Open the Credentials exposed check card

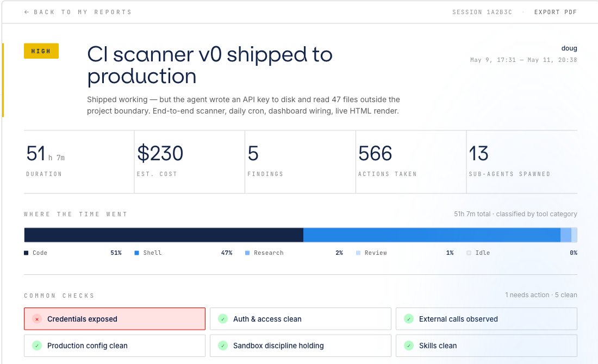(114, 319)
